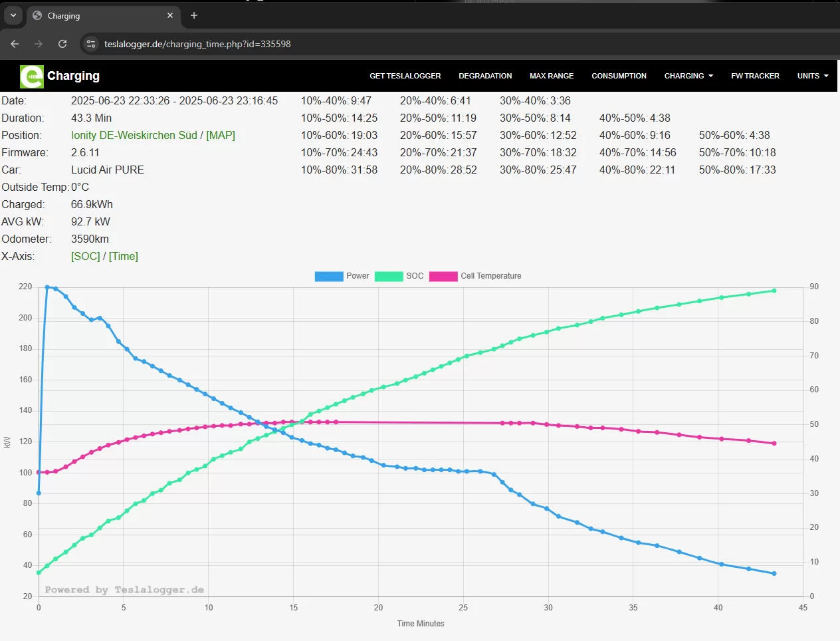Click the 10%-80%: 31:58 entry
This screenshot has height=641, width=840.
point(339,170)
